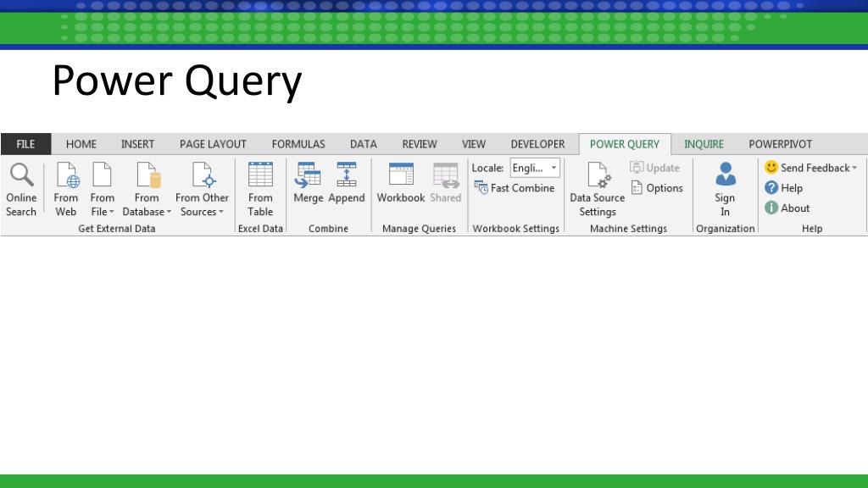Import data From Web
This screenshot has width=868, height=488.
tap(66, 189)
